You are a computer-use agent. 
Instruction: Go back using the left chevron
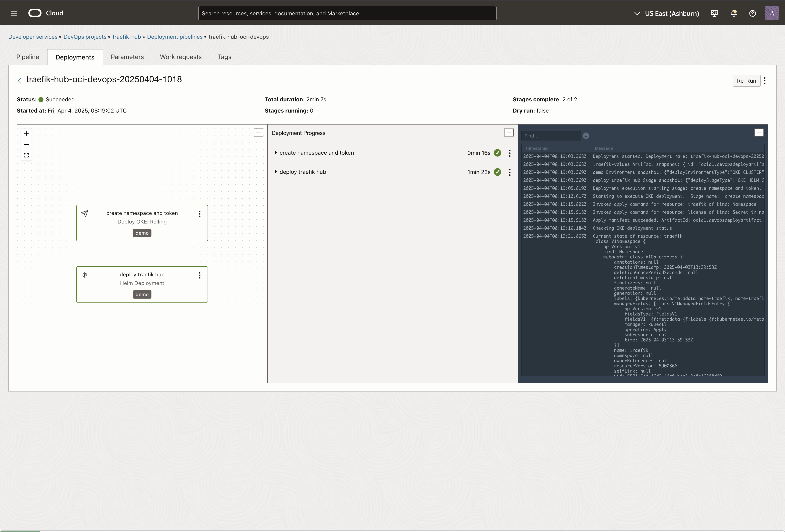(x=20, y=80)
